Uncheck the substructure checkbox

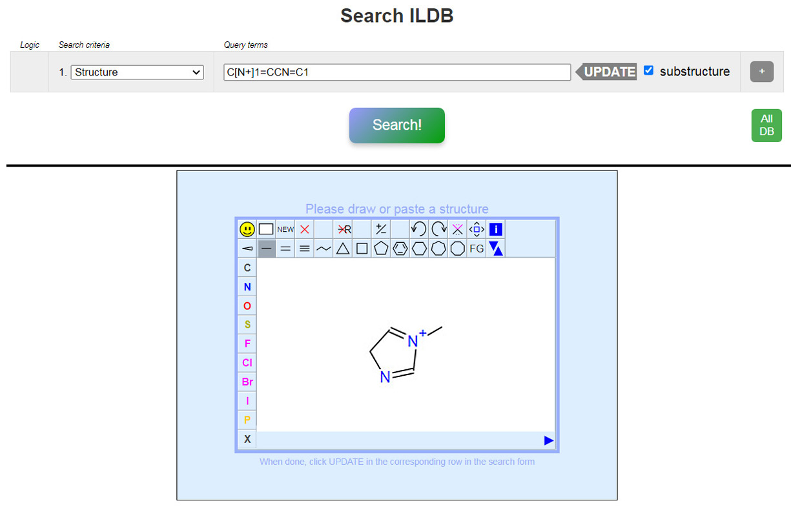(x=649, y=71)
